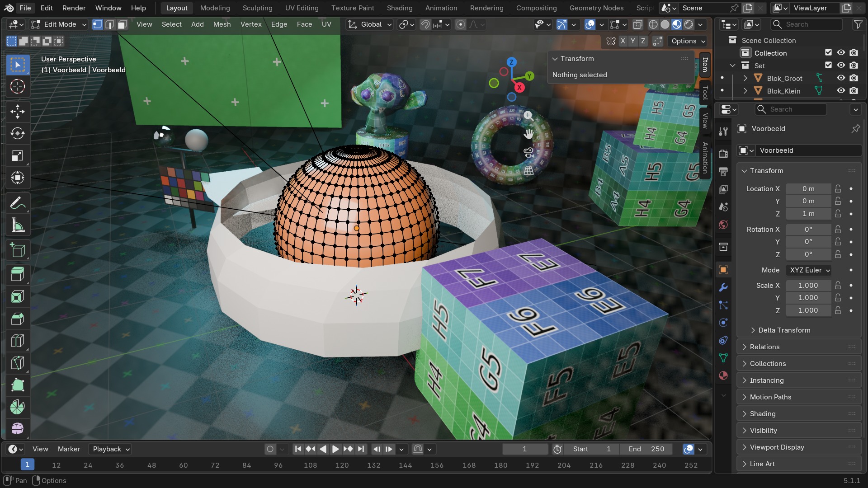Expand the Blok_Groot tree item
The image size is (868, 488).
[x=745, y=78]
